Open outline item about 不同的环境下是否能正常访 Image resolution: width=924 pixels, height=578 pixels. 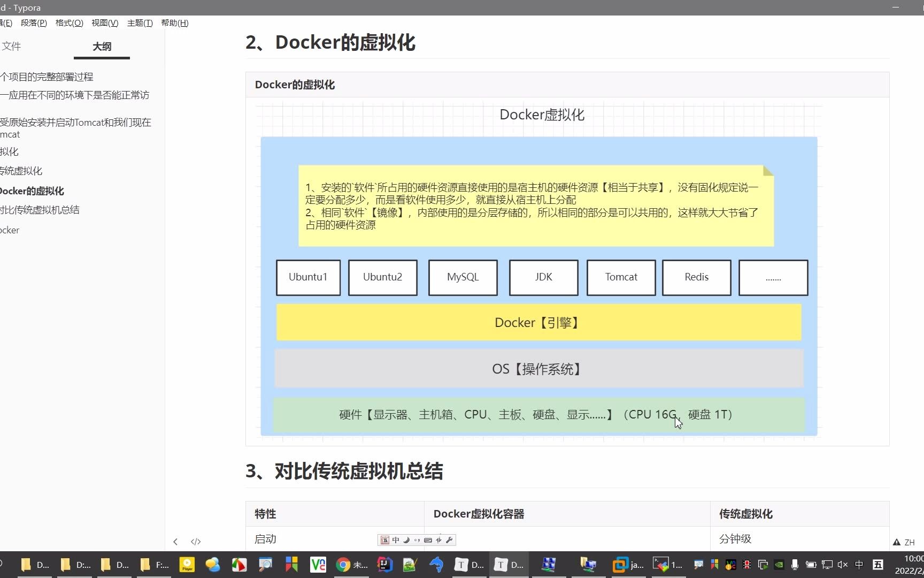pyautogui.click(x=75, y=95)
